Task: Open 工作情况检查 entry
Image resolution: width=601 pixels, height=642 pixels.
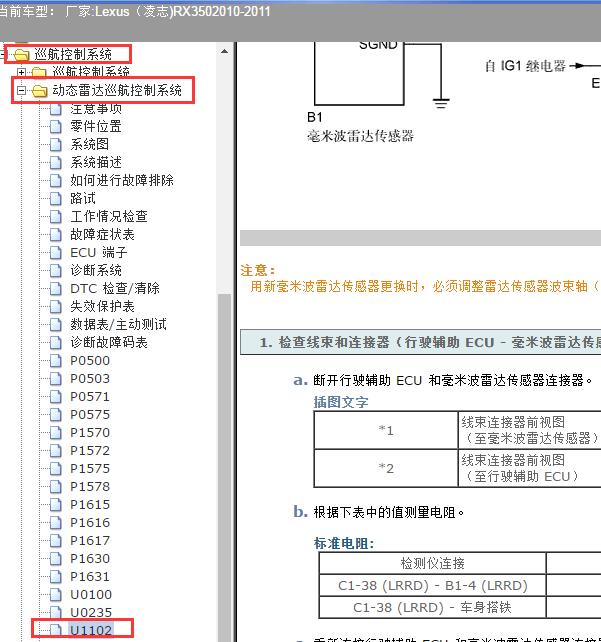Action: (109, 216)
